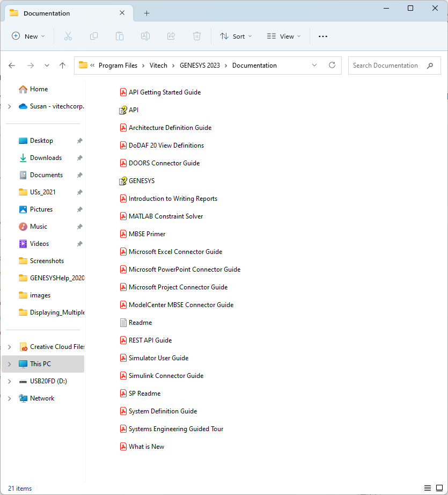
Task: Click the Copy icon in the toolbar
Action: tap(93, 36)
